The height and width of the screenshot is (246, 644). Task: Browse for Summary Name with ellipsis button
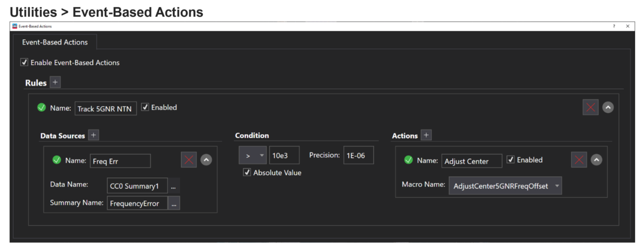[173, 203]
